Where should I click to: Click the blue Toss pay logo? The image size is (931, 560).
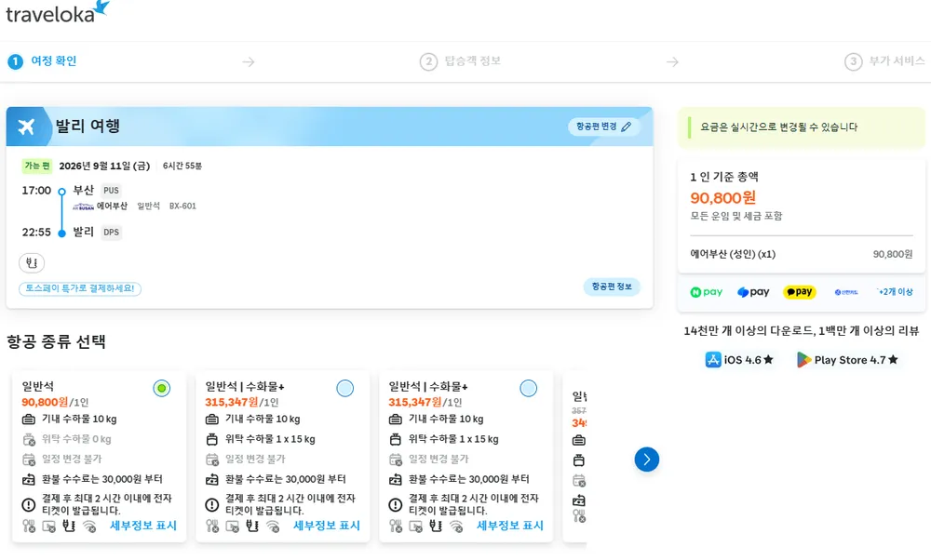coord(753,292)
